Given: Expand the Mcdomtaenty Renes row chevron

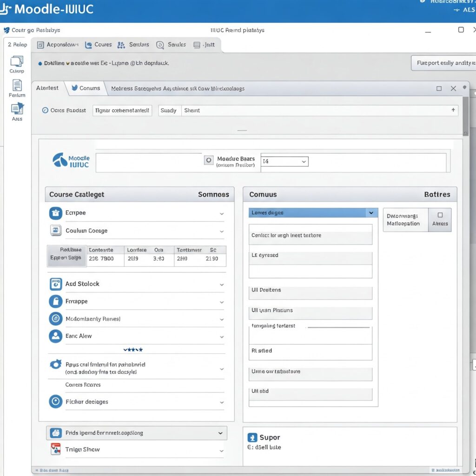Looking at the screenshot, I should tap(222, 320).
